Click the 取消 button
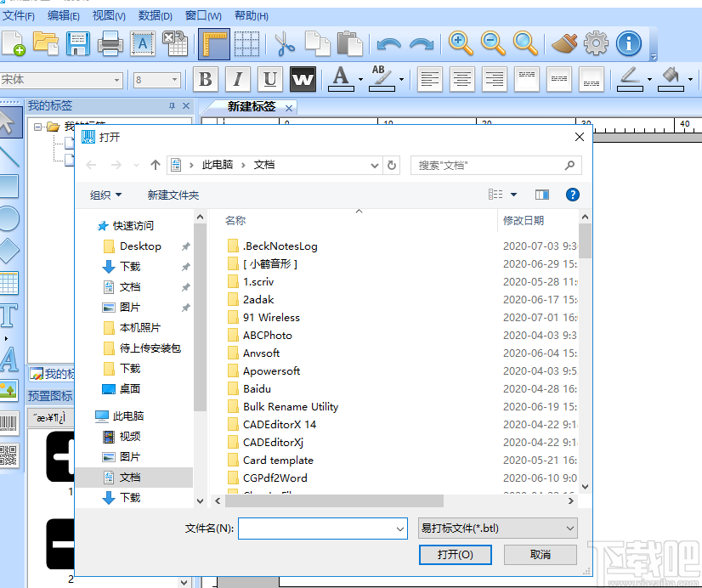 pyautogui.click(x=540, y=555)
